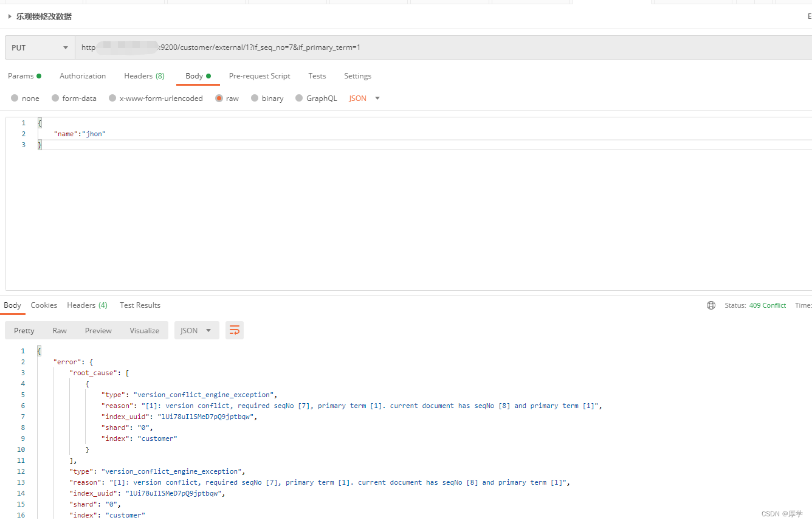Switch response view to Raw
The height and width of the screenshot is (523, 812).
click(x=60, y=331)
